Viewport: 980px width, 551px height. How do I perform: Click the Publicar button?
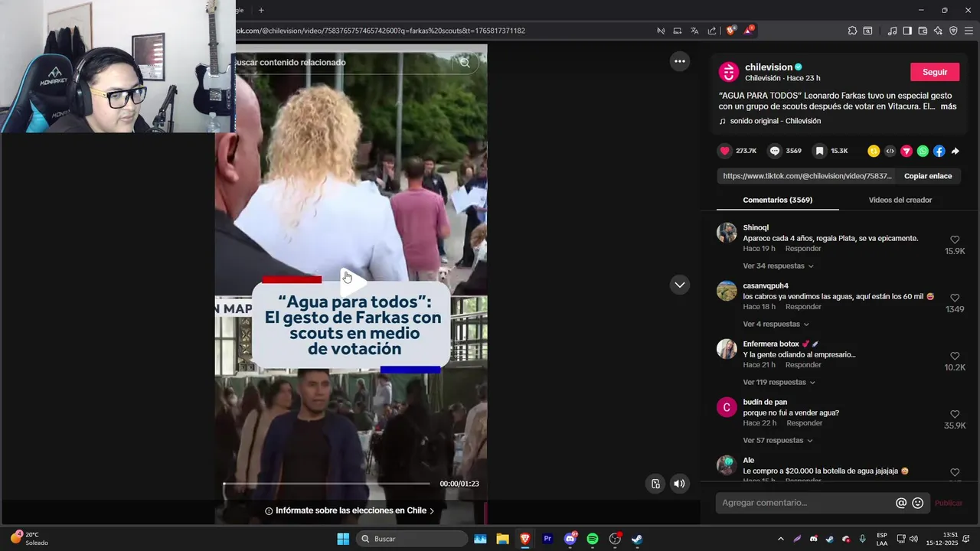tap(948, 503)
